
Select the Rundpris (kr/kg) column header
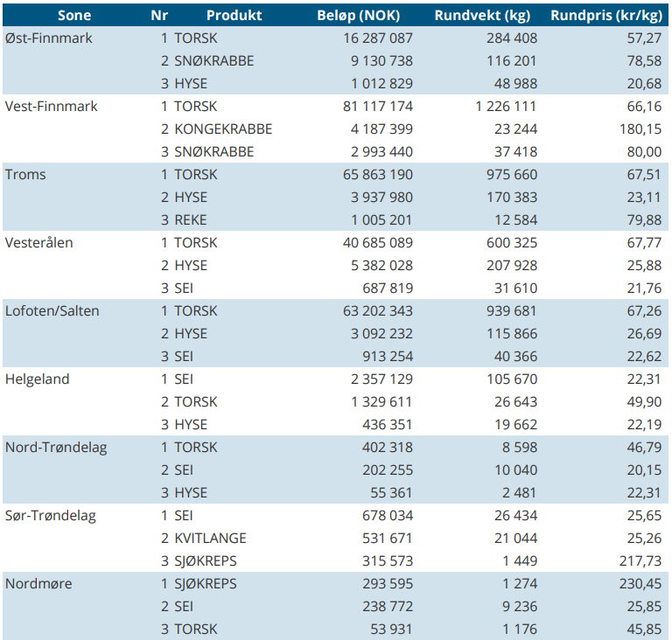click(607, 15)
